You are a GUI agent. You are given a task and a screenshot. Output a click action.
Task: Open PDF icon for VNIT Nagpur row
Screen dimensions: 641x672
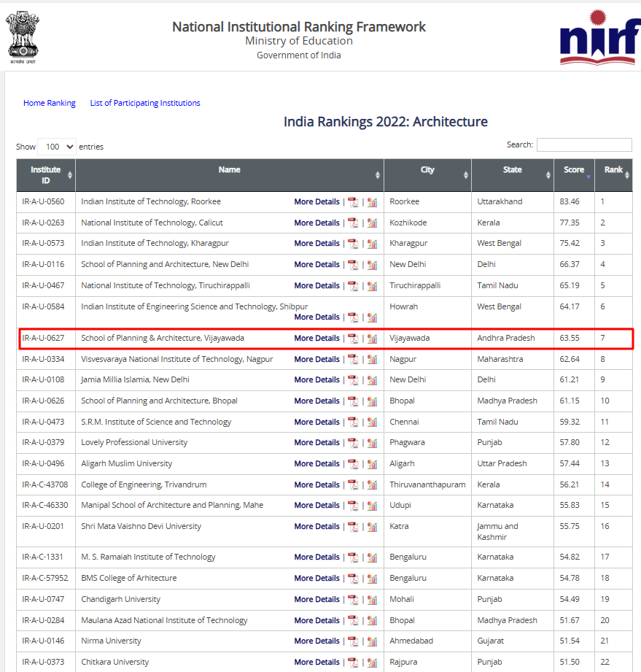click(x=353, y=359)
